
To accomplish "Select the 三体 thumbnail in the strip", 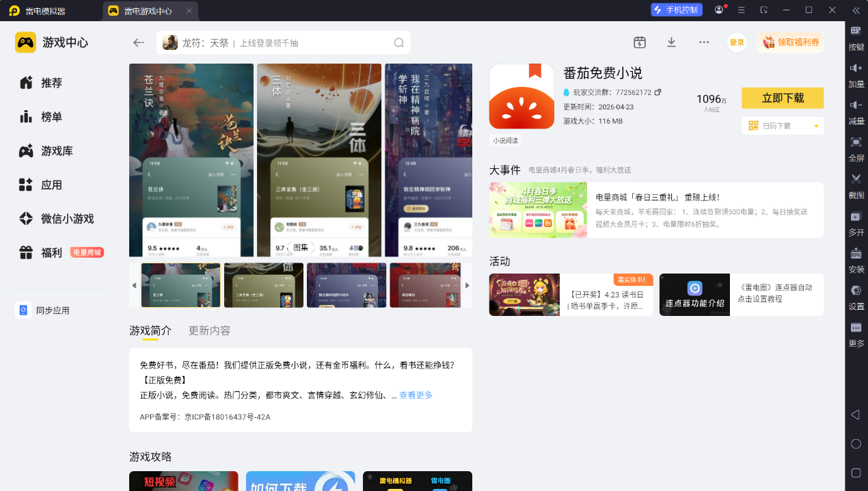I will [x=264, y=285].
